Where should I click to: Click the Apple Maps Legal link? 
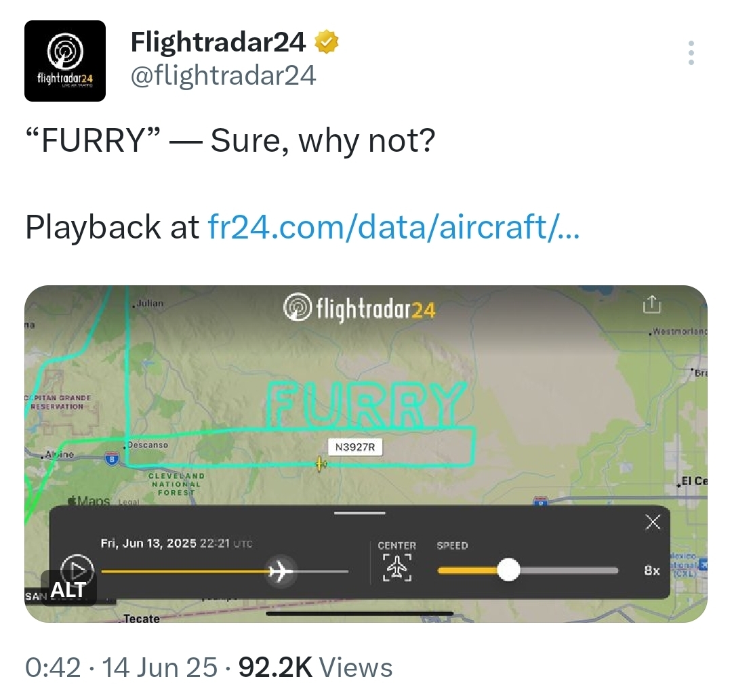pos(128,503)
